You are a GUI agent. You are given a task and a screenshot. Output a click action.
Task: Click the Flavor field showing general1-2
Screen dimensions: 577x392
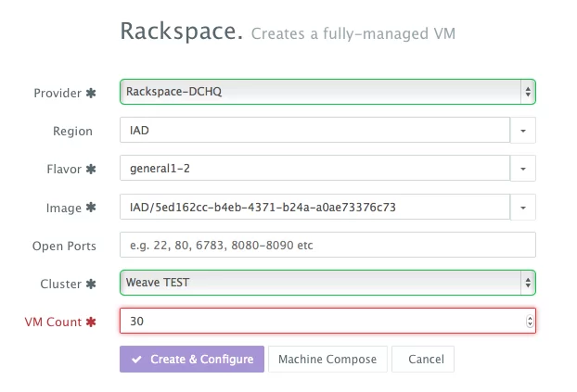click(315, 168)
